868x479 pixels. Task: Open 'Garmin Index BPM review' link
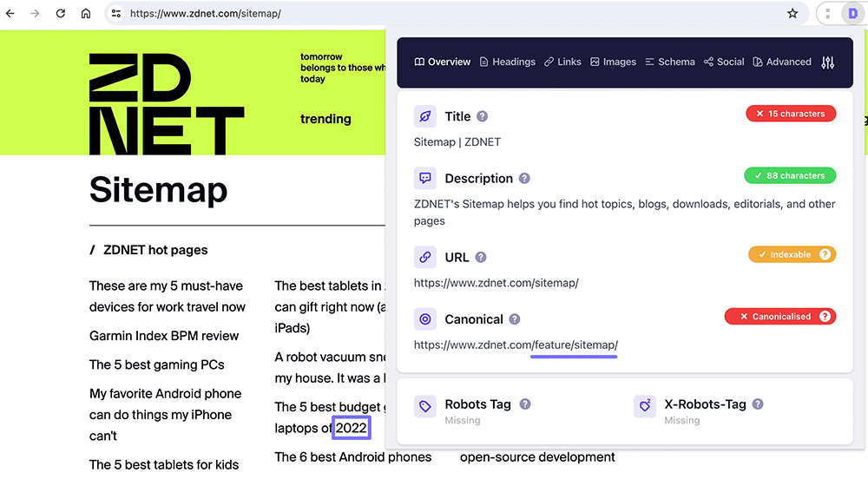coord(164,336)
